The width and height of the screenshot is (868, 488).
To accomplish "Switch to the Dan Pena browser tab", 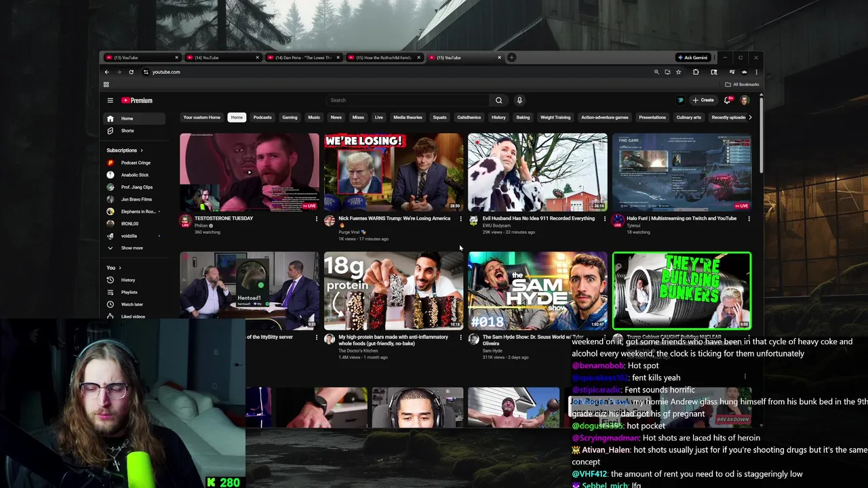I will 303,58.
